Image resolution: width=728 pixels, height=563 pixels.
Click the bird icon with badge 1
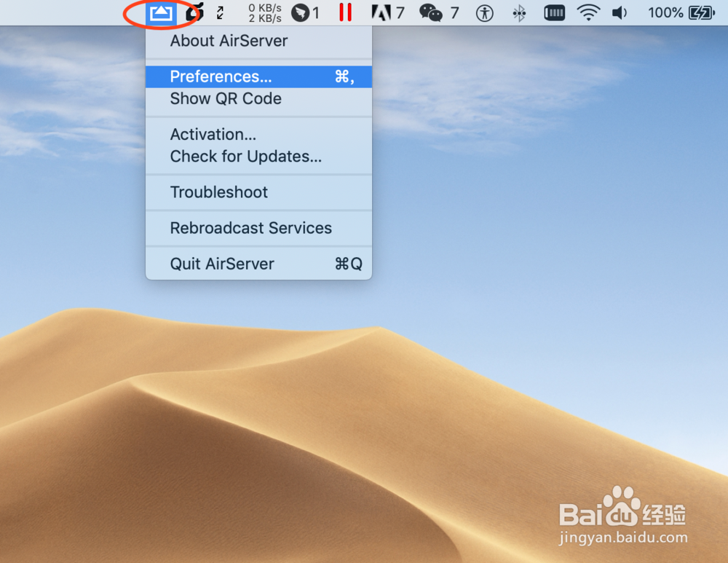pos(305,12)
